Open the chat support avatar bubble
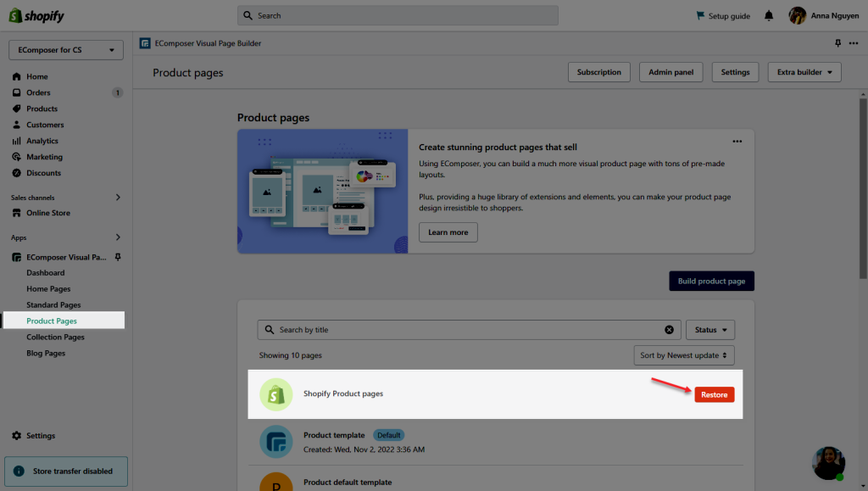This screenshot has width=868, height=491. [829, 463]
